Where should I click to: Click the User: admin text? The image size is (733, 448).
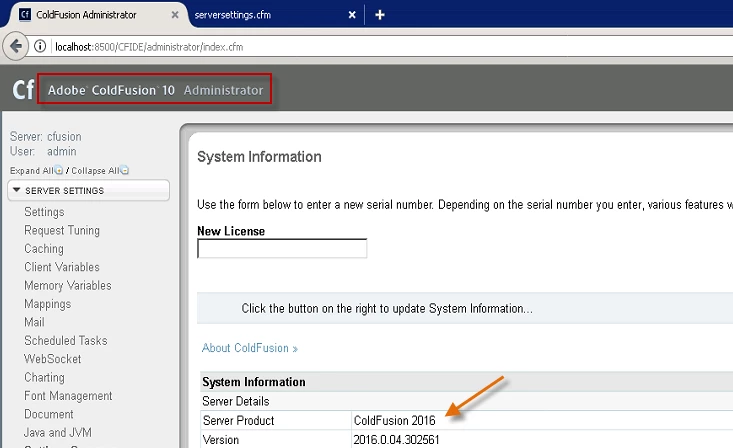43,151
